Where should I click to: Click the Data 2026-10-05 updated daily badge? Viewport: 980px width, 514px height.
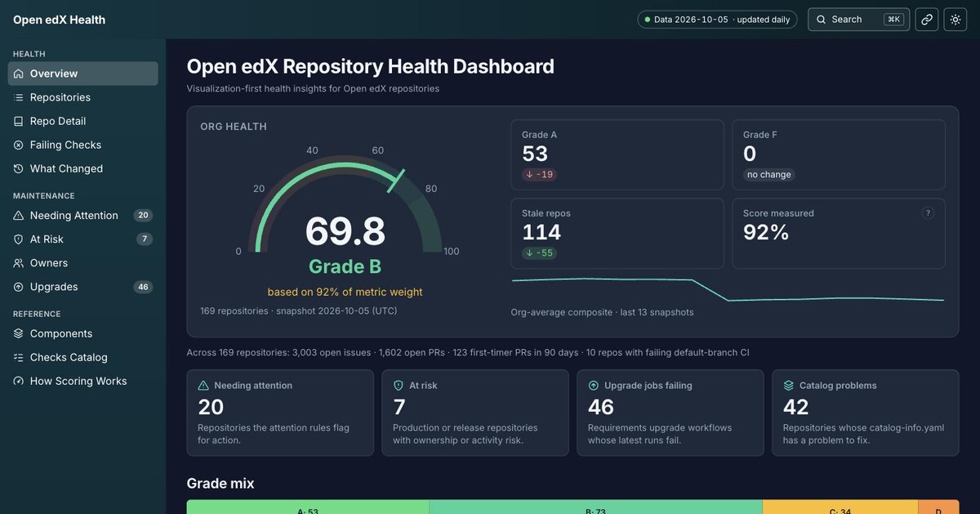pos(718,20)
